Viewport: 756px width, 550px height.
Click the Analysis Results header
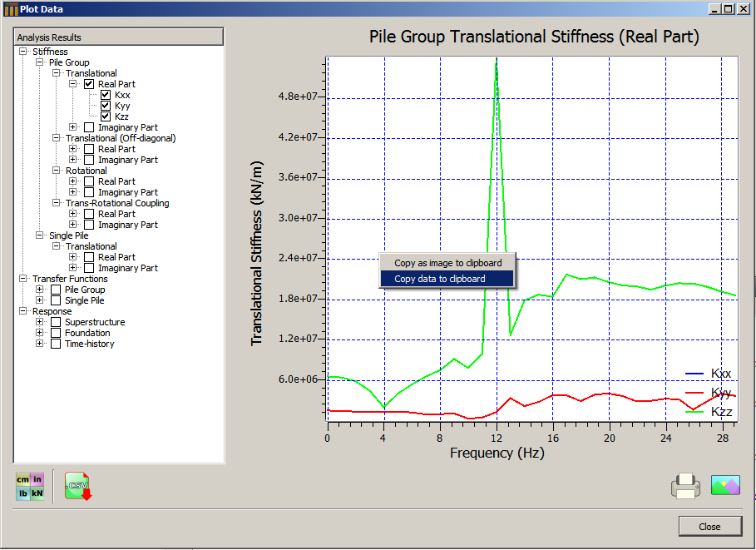tap(118, 37)
